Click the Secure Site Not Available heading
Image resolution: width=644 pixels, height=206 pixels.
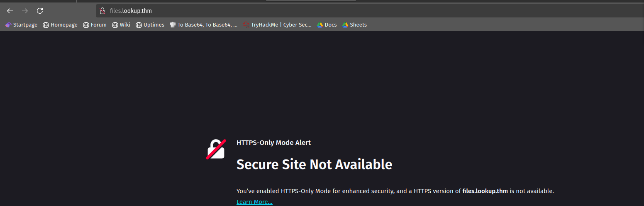314,164
